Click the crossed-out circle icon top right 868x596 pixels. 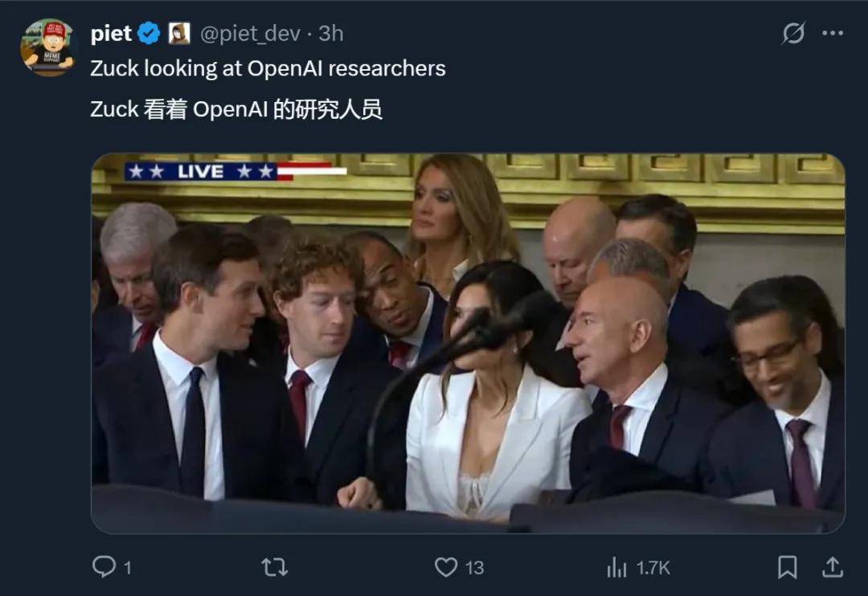point(794,32)
